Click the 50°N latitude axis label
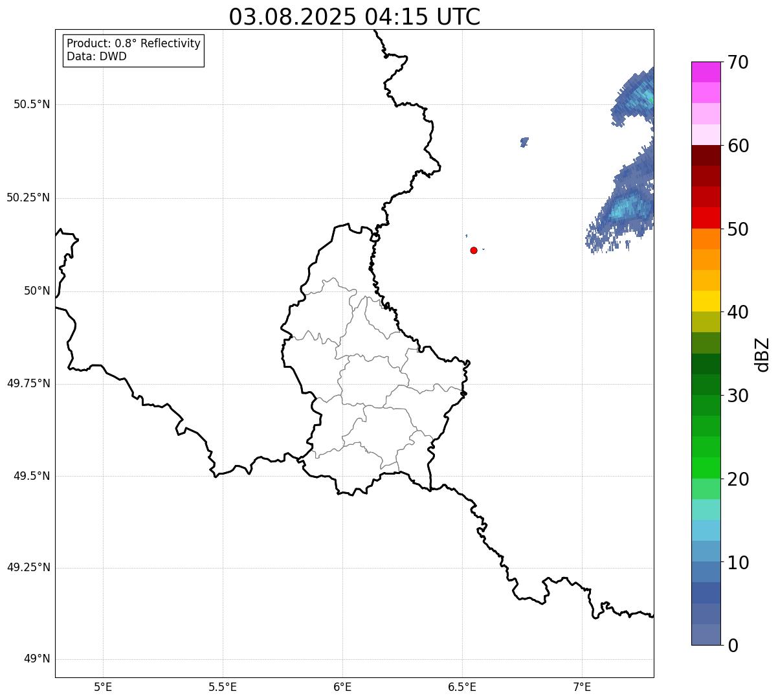778x700 pixels. pyautogui.click(x=37, y=291)
